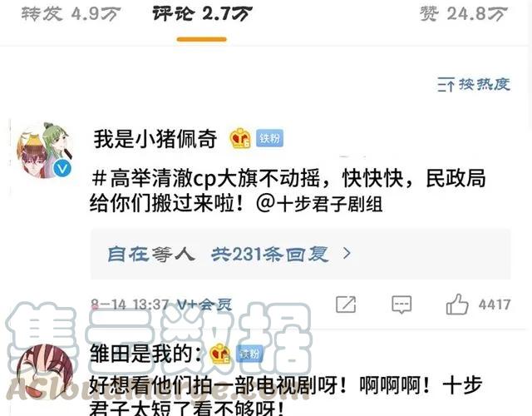Select the 评论 2.7万 tab
532x416 pixels.
[202, 14]
